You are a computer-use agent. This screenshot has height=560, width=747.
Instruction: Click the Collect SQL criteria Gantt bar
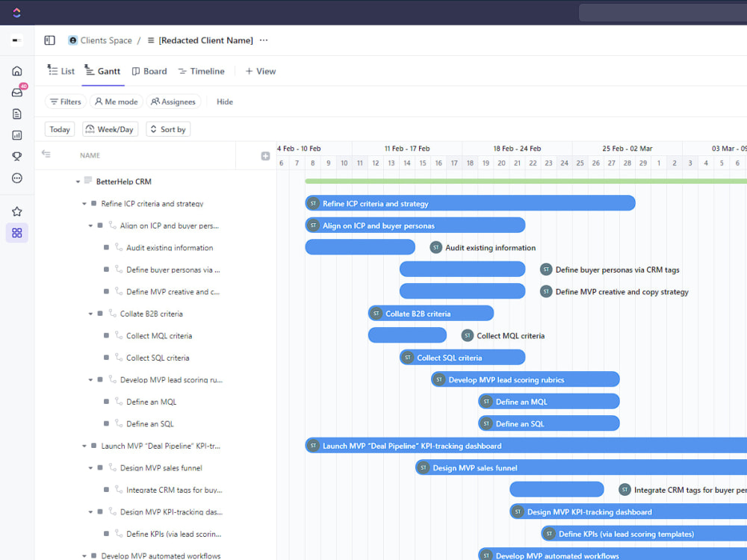462,357
